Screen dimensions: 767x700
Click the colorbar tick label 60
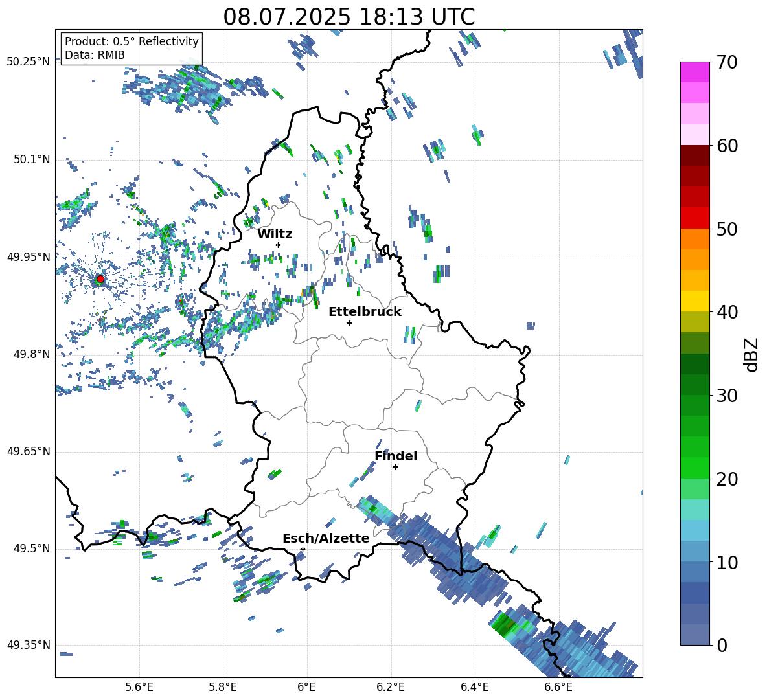pos(727,146)
